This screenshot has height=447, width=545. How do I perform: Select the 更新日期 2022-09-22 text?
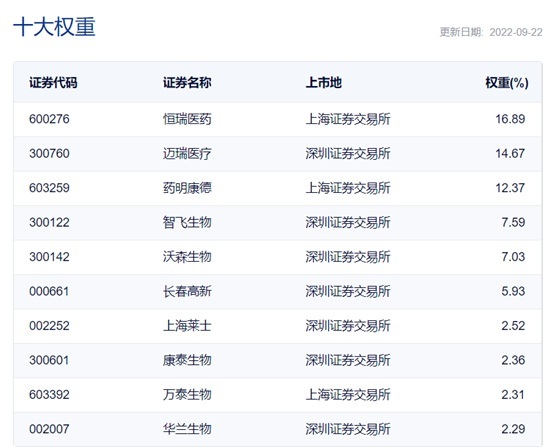(491, 32)
